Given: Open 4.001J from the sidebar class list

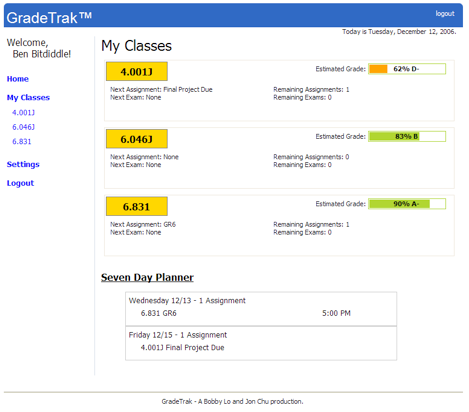Looking at the screenshot, I should (x=23, y=113).
